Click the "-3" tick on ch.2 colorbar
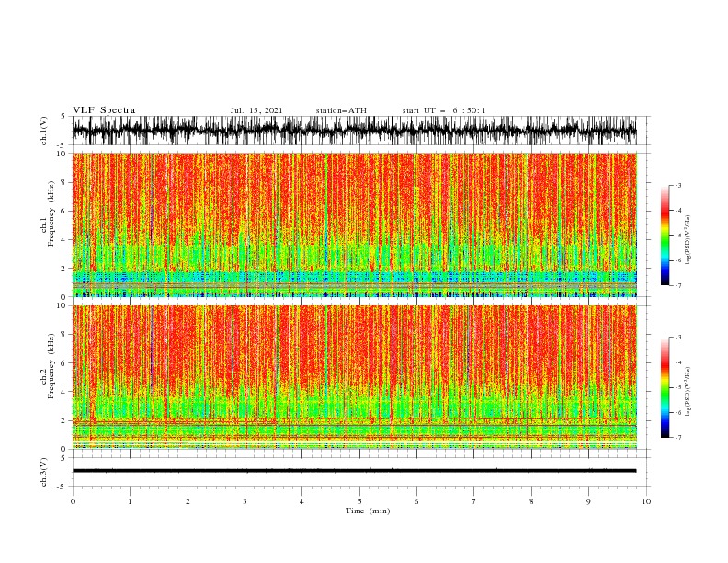Viewport: 728px width, 563px height. pos(677,338)
